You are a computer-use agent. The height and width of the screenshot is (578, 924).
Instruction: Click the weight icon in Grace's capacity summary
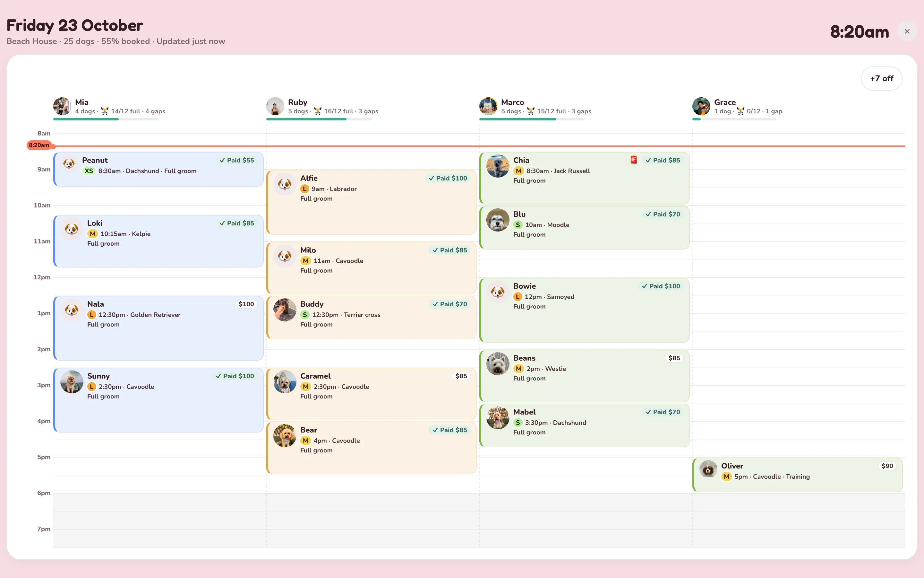pyautogui.click(x=740, y=111)
